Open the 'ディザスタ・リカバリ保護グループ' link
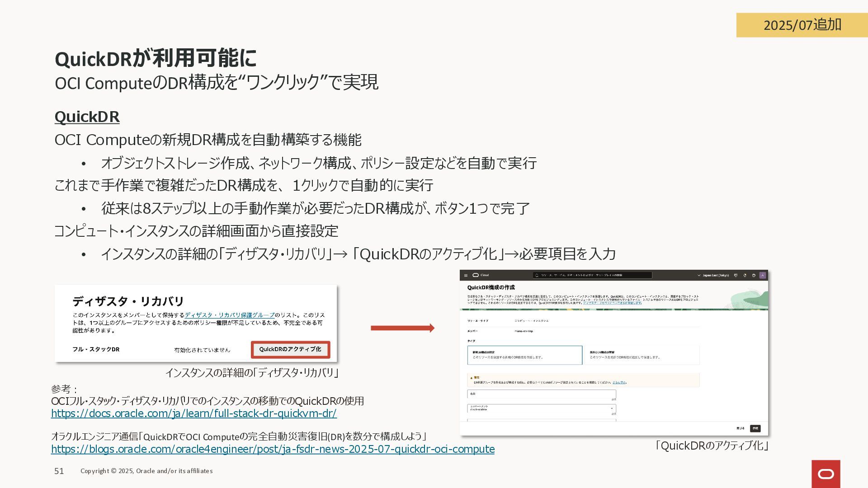 (230, 315)
